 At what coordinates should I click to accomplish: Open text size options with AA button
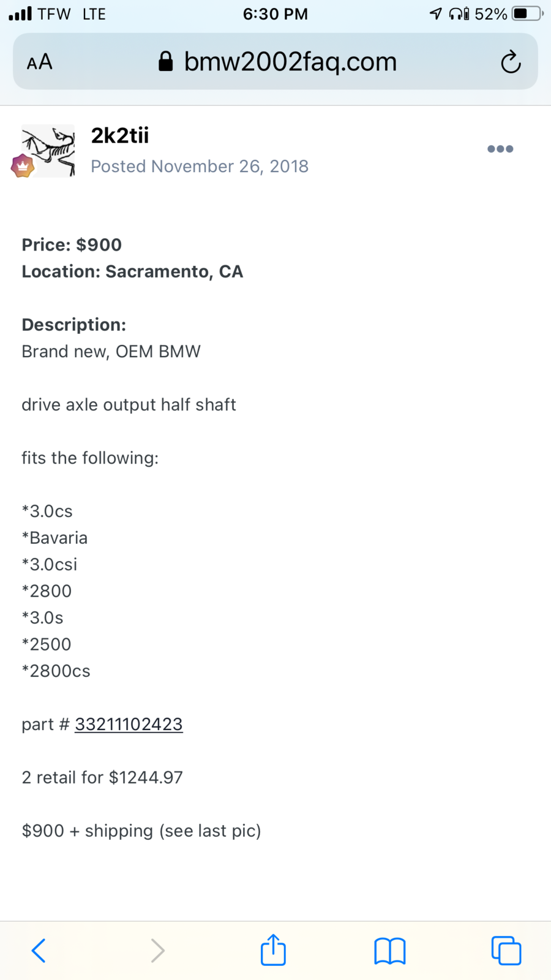[39, 61]
